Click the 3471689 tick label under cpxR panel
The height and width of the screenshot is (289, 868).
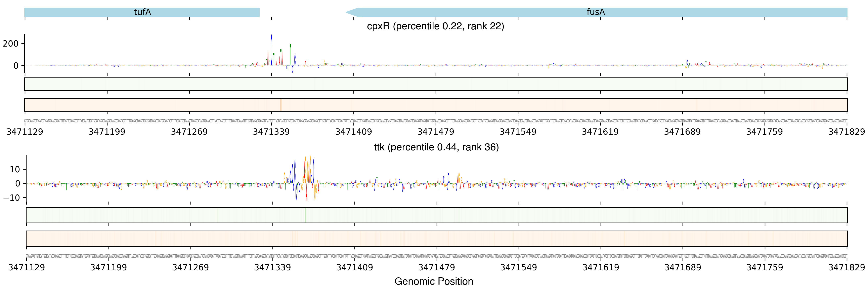click(x=682, y=132)
